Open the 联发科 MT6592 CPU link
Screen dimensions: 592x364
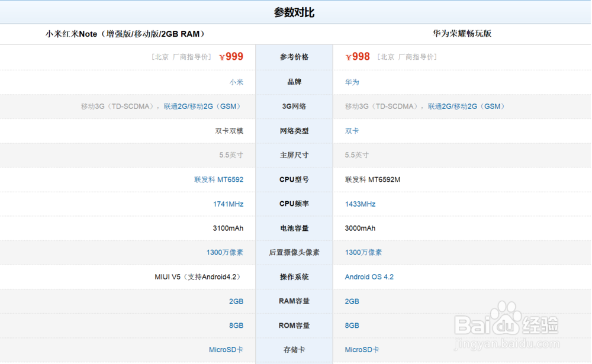click(x=219, y=180)
